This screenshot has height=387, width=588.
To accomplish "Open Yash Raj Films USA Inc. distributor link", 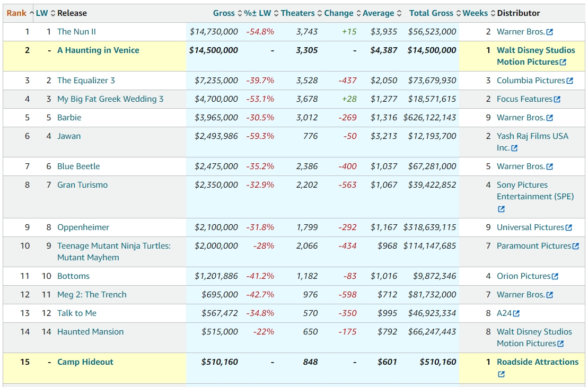I will [x=533, y=142].
